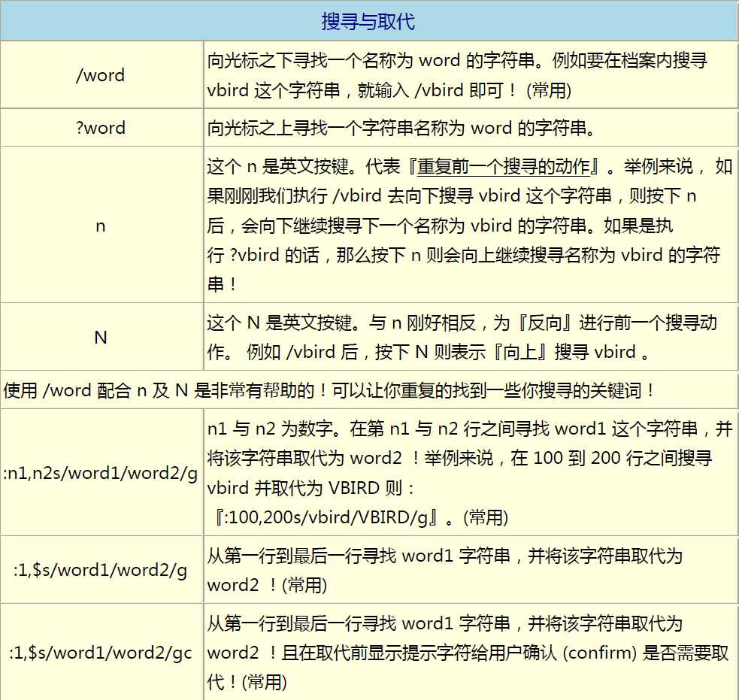Click the description starting 向光标之下寻找
Screen dimensions: 739x700
471,75
